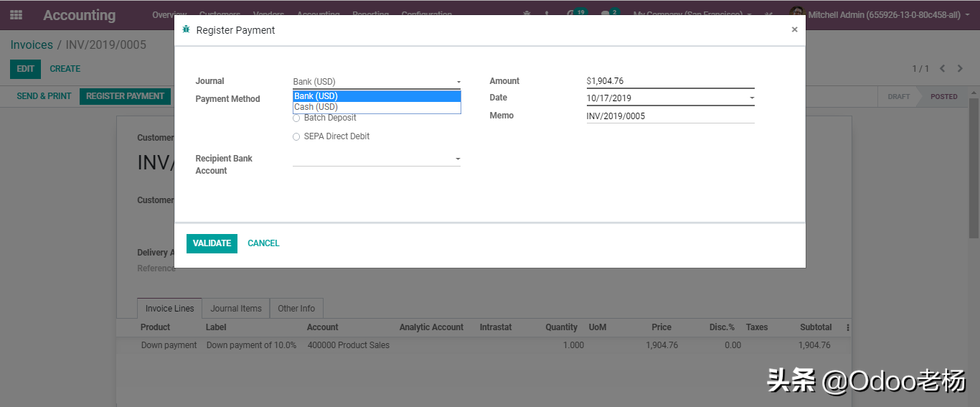Open the activities clock icon with 19 badge
980x407 pixels.
pyautogui.click(x=571, y=14)
